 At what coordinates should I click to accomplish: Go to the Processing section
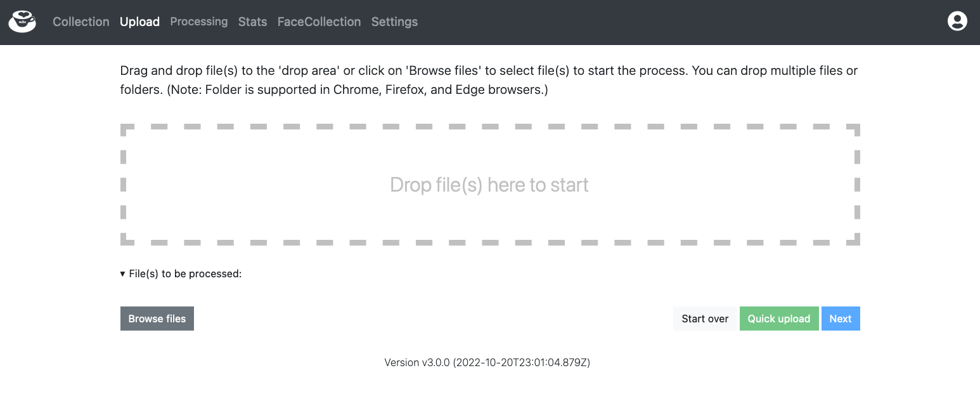point(198,22)
